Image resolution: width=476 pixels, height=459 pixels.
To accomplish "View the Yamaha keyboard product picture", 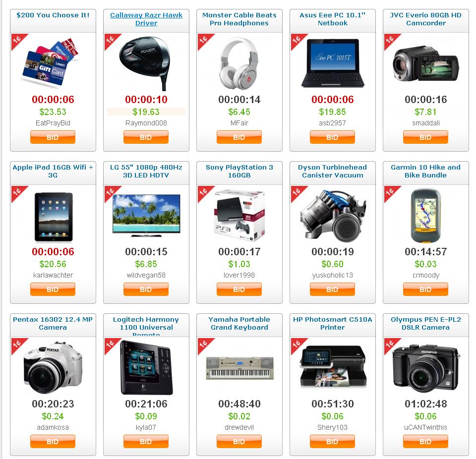I will pyautogui.click(x=239, y=368).
